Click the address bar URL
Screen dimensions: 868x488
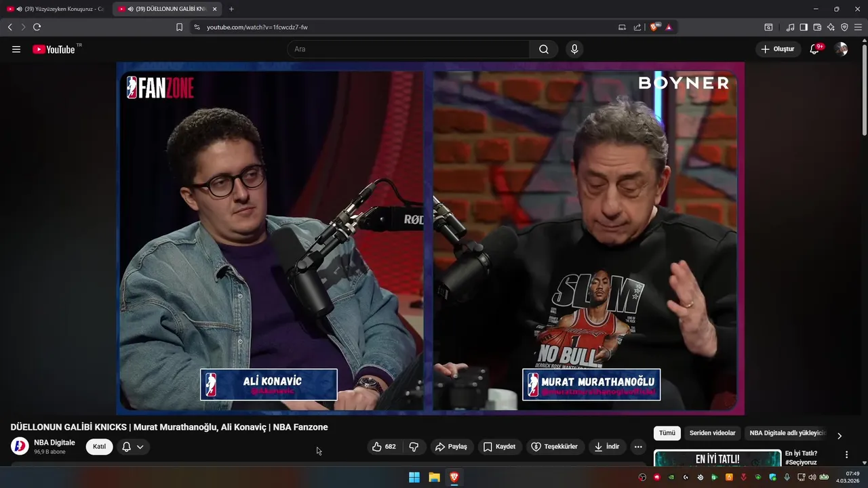[257, 27]
